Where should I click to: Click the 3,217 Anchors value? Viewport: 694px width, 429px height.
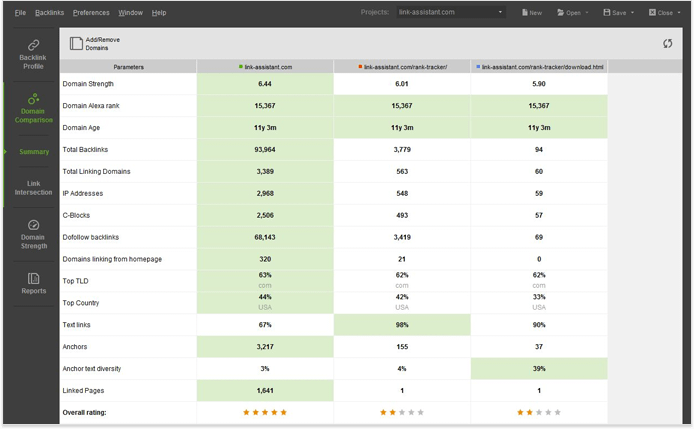click(265, 347)
